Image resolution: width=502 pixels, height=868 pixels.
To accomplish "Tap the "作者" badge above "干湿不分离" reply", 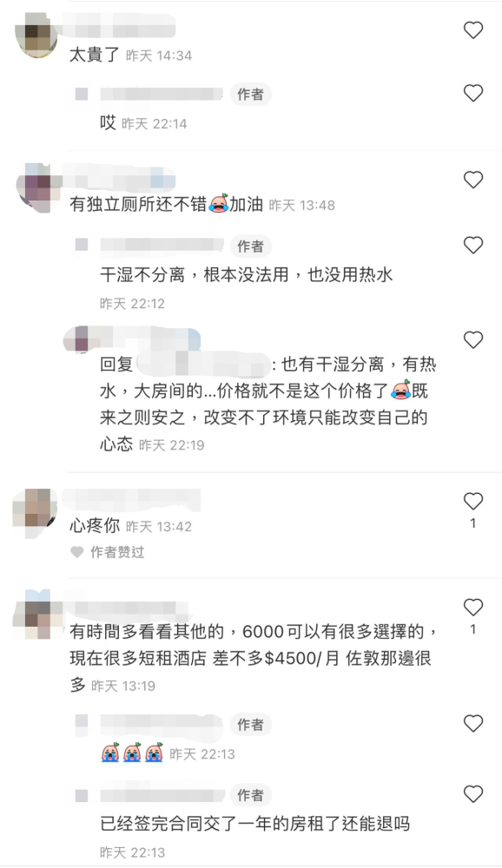I will click(250, 246).
